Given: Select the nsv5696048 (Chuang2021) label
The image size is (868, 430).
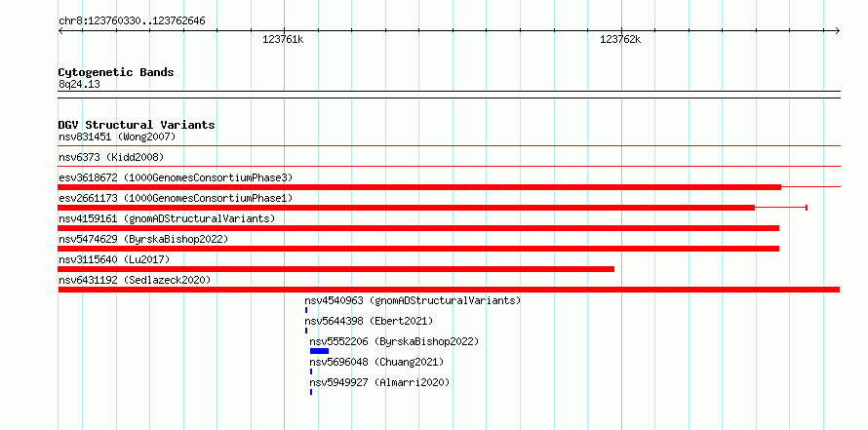Looking at the screenshot, I should (376, 362).
